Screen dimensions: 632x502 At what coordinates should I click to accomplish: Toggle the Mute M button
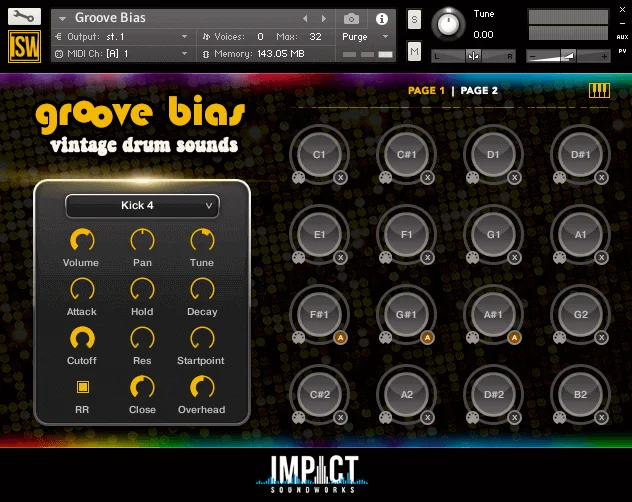pos(414,51)
